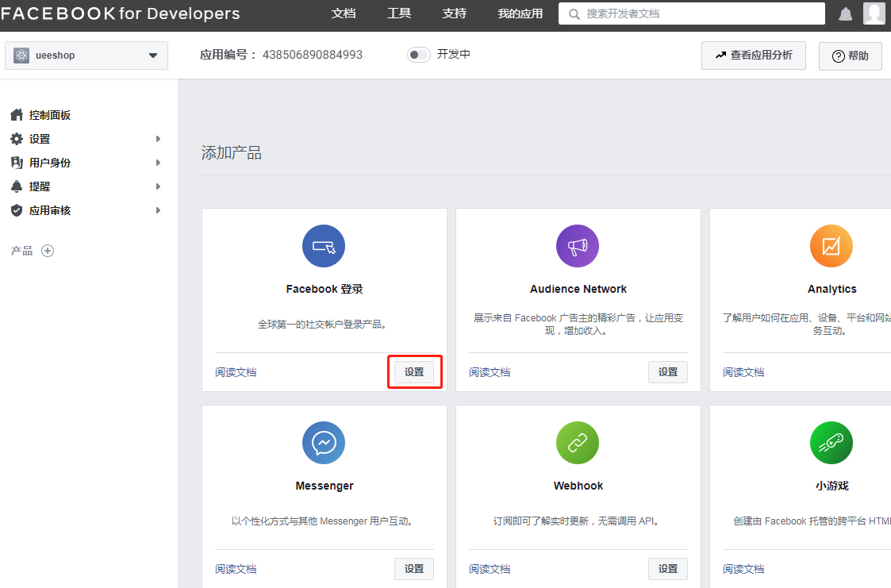891x588 pixels.
Task: Click the Facebook 登录 card title
Action: click(325, 289)
